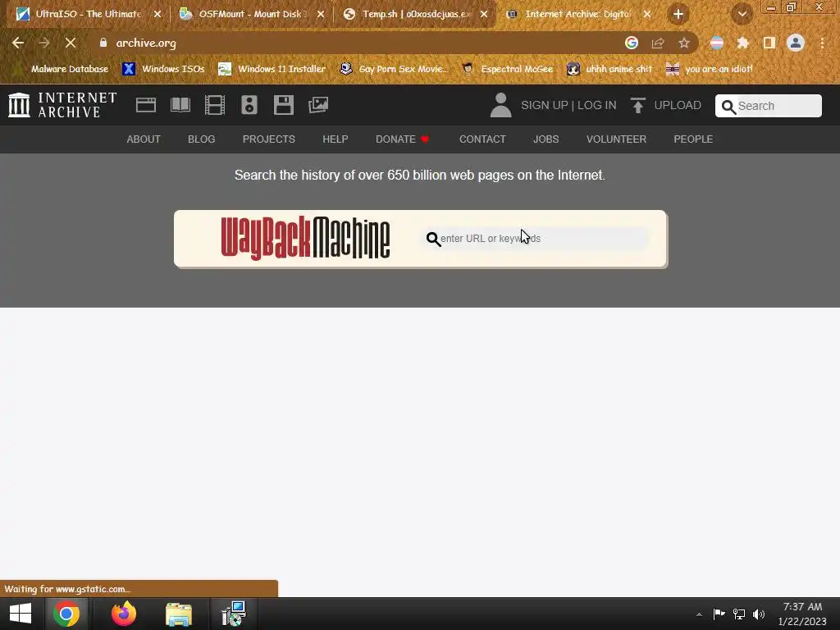
Task: Open the CONTACT menu item
Action: (x=482, y=139)
